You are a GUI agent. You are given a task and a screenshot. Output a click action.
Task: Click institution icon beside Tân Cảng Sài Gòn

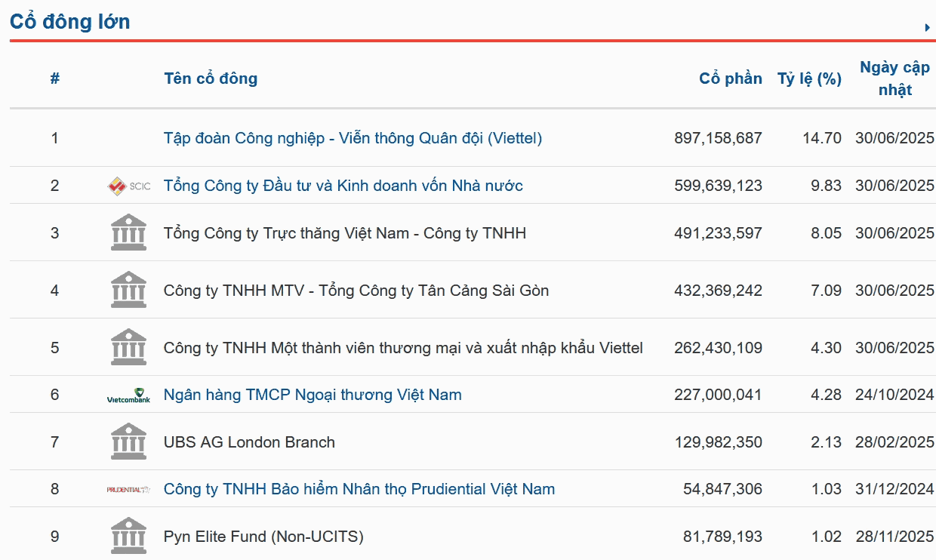pyautogui.click(x=129, y=290)
